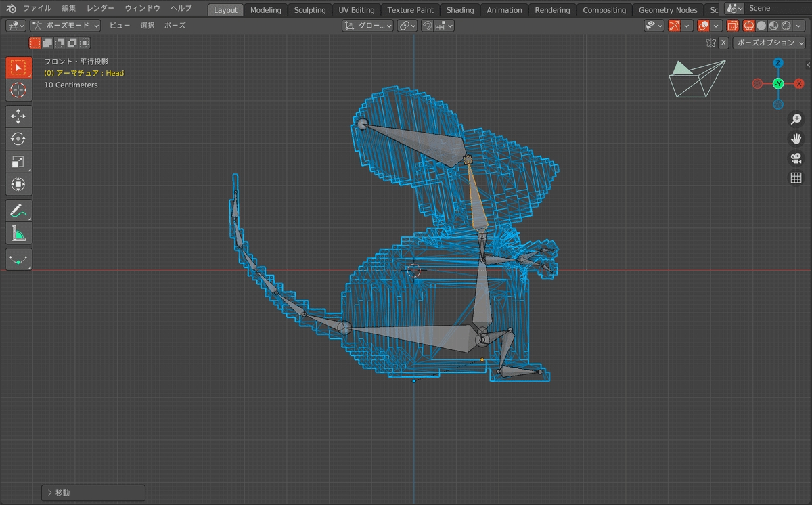Screen dimensions: 812x505
Task: Select the Scale tool
Action: 18,161
